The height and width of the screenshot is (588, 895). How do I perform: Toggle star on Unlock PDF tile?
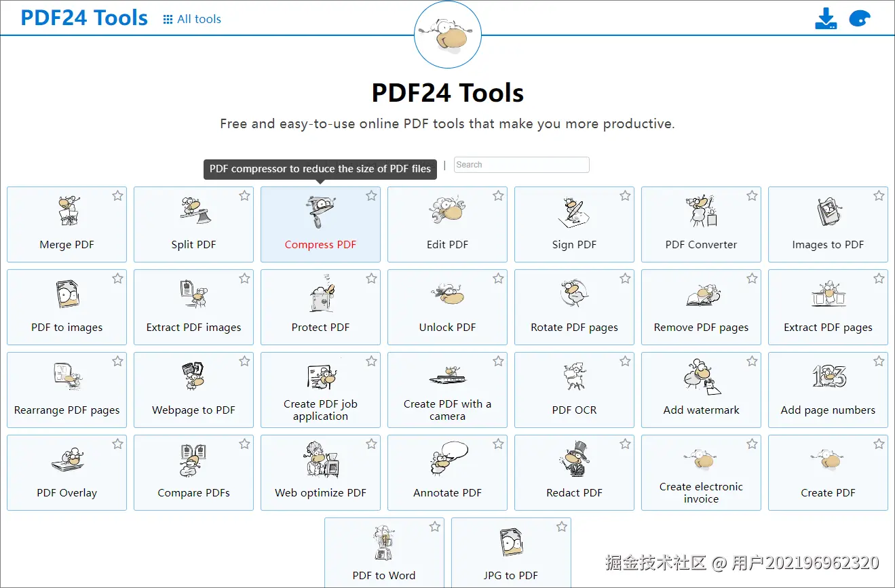(498, 278)
